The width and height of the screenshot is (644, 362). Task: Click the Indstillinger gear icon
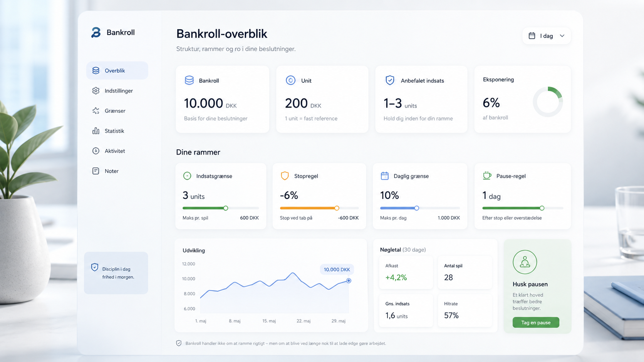point(96,91)
